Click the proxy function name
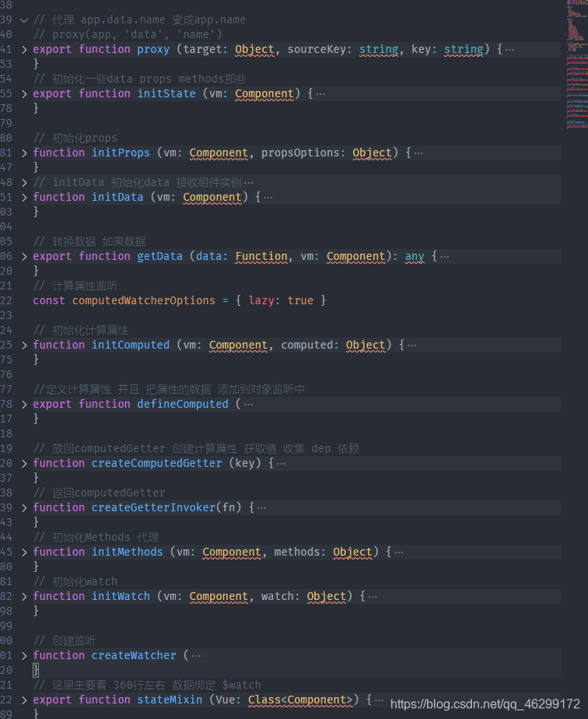Screen dimensions: 588x719 point(153,49)
